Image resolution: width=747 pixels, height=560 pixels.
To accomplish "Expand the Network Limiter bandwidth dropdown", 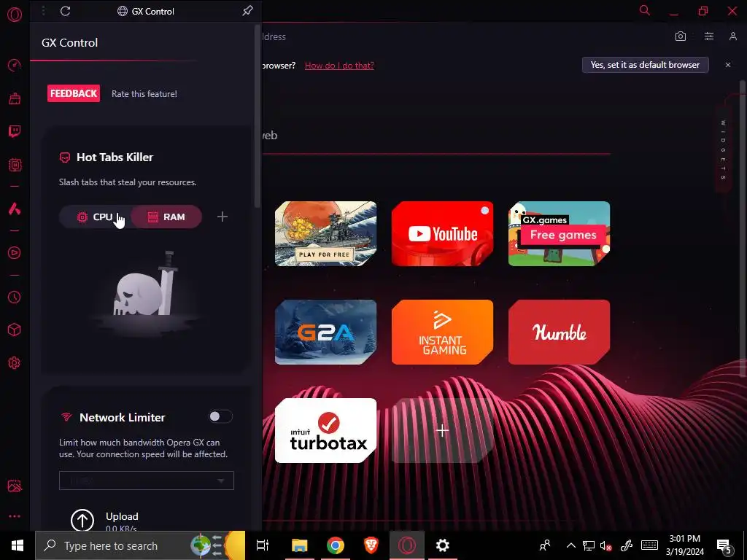I will click(x=146, y=481).
